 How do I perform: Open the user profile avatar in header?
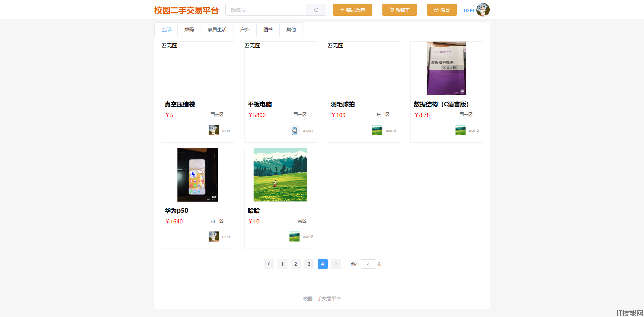coord(483,10)
